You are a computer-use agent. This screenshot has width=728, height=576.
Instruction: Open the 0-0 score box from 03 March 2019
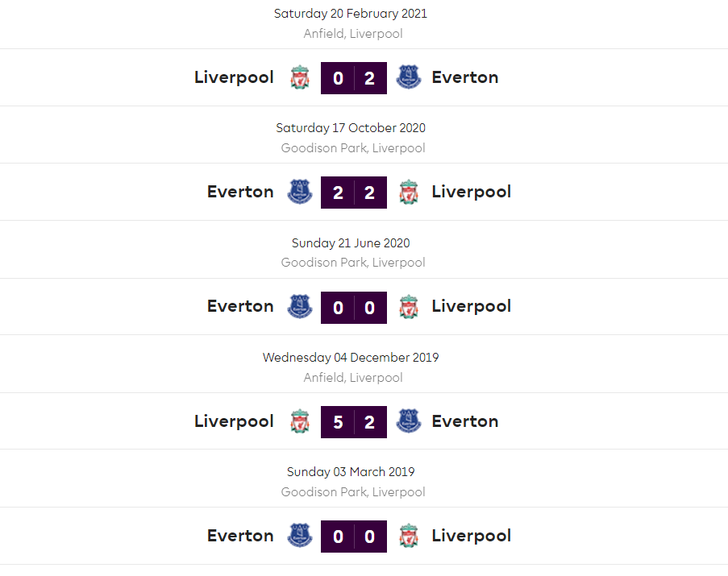click(354, 537)
